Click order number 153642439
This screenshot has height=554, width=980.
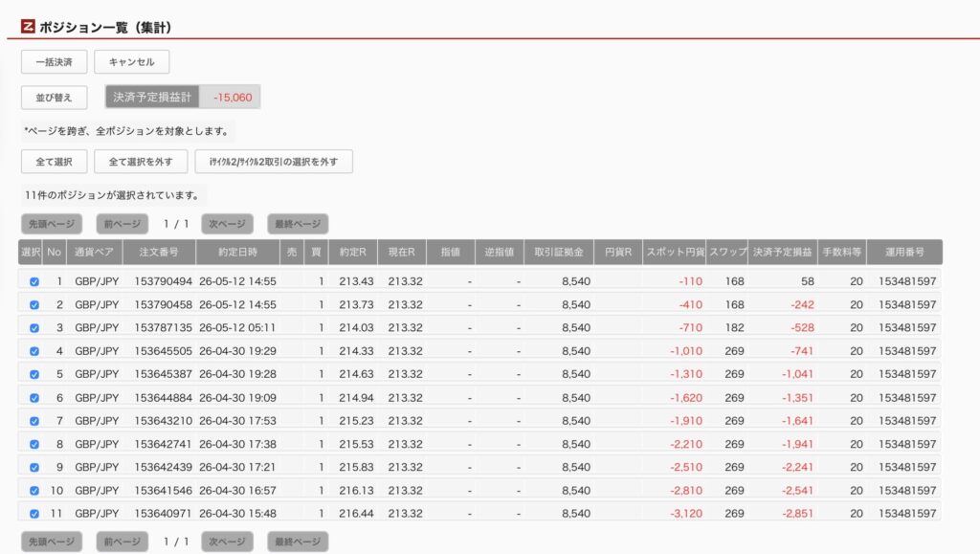(x=163, y=467)
